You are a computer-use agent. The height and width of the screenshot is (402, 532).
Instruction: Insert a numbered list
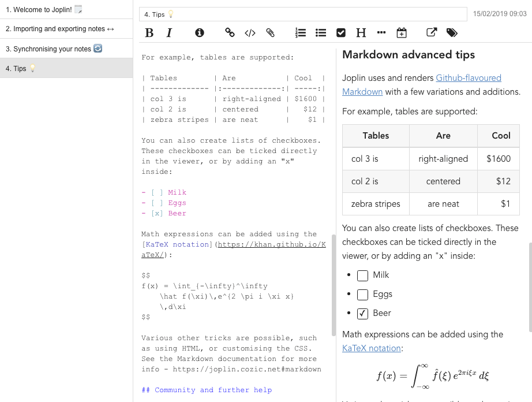(300, 33)
